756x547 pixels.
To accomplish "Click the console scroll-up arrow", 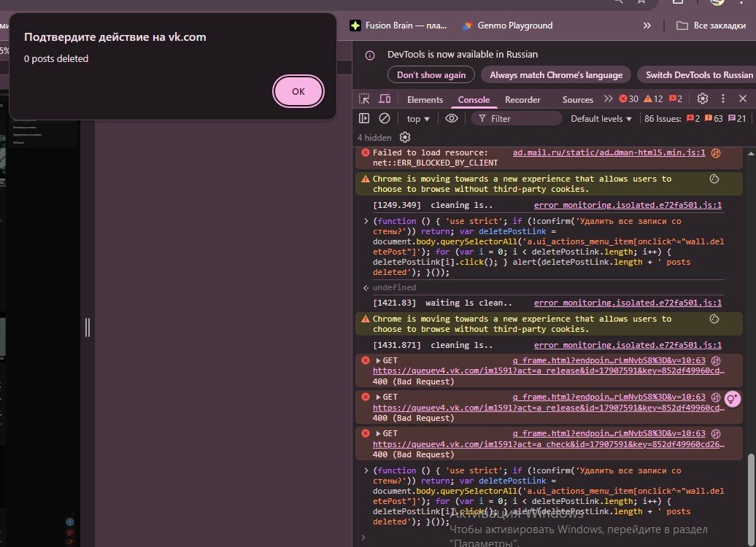I will coord(751,154).
